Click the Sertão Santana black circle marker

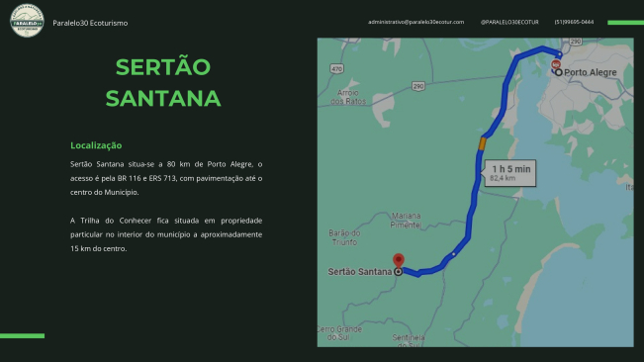[x=398, y=272]
